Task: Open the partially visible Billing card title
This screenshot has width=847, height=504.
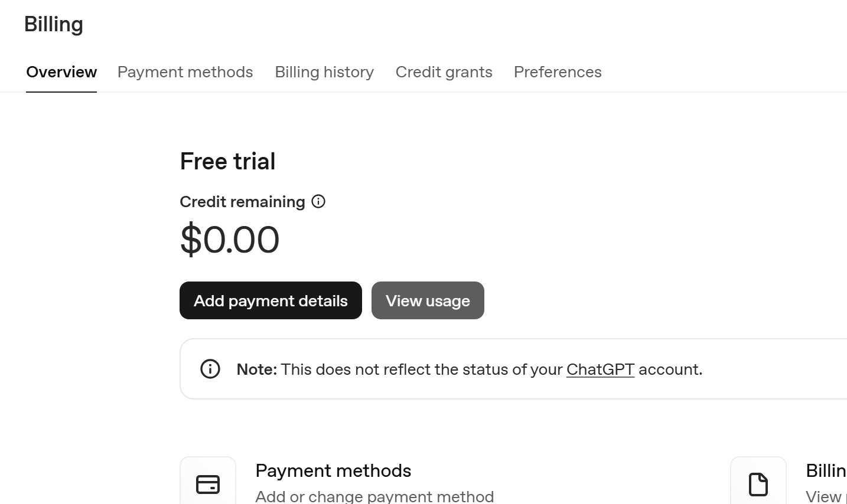Action: [x=826, y=470]
